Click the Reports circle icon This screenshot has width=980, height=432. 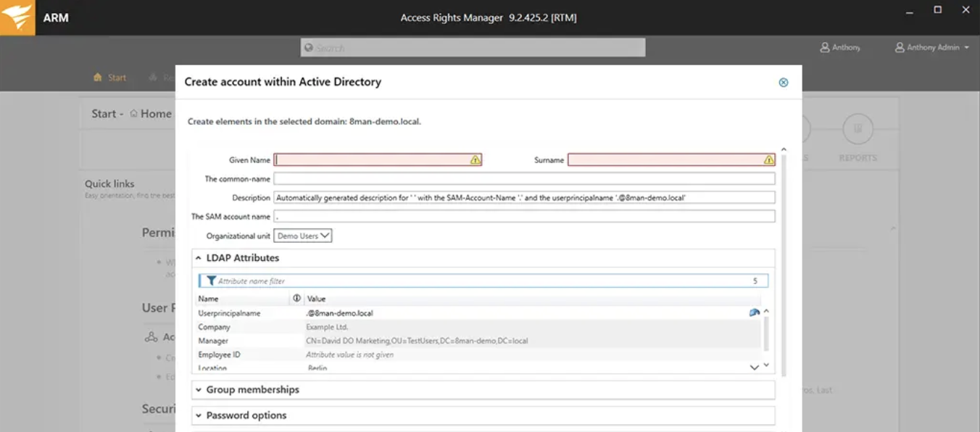(857, 129)
